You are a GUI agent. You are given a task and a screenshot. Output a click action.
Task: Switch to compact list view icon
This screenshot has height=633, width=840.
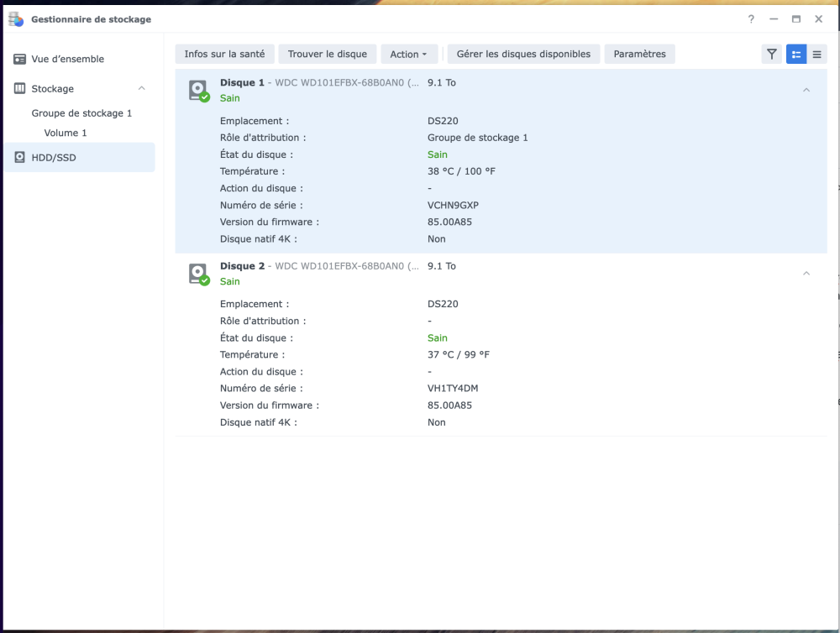(x=816, y=55)
